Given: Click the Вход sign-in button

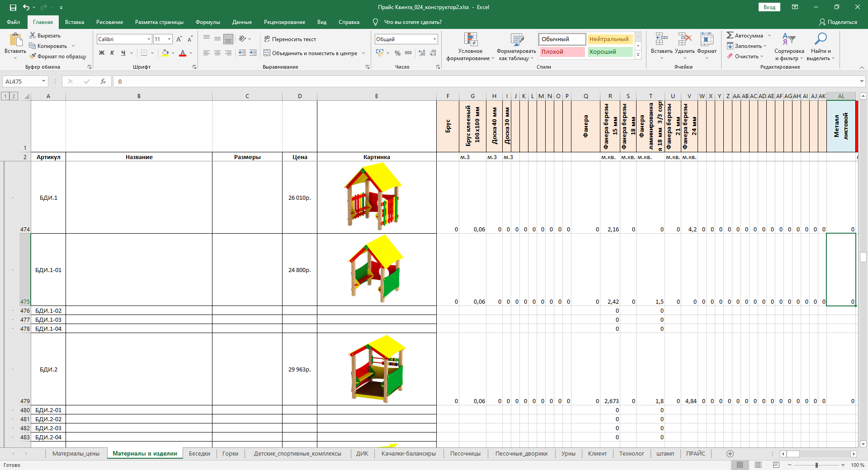Looking at the screenshot, I should (769, 7).
